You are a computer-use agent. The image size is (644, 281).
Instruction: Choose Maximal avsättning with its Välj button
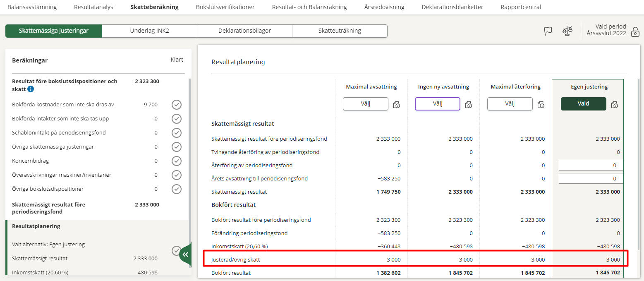click(x=365, y=104)
